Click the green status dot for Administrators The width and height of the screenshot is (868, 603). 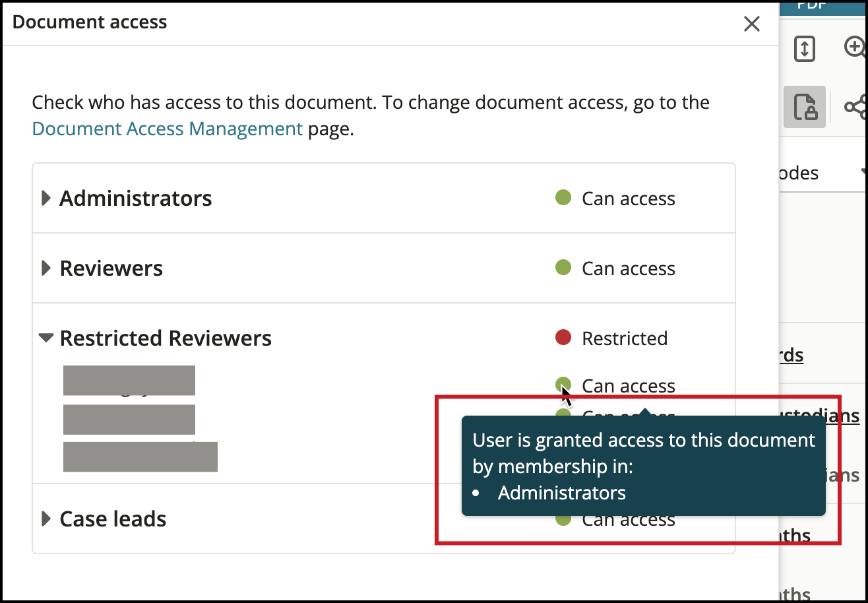pos(563,197)
